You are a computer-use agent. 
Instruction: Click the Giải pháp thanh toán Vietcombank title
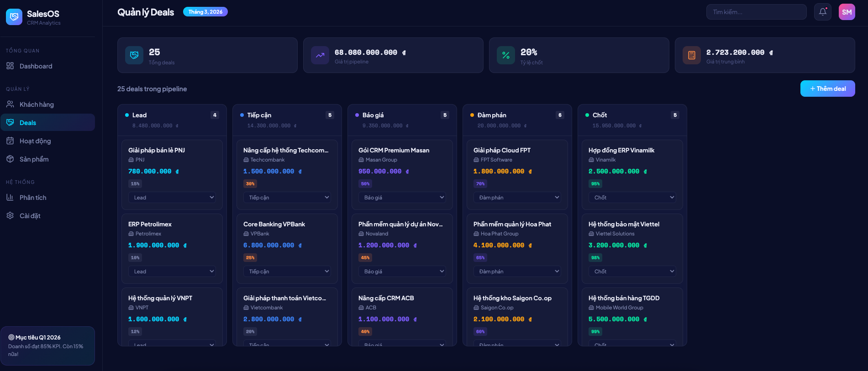point(284,298)
